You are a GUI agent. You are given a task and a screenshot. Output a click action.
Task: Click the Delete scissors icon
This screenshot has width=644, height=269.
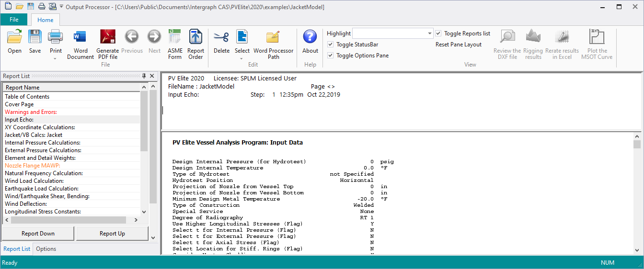(x=221, y=37)
